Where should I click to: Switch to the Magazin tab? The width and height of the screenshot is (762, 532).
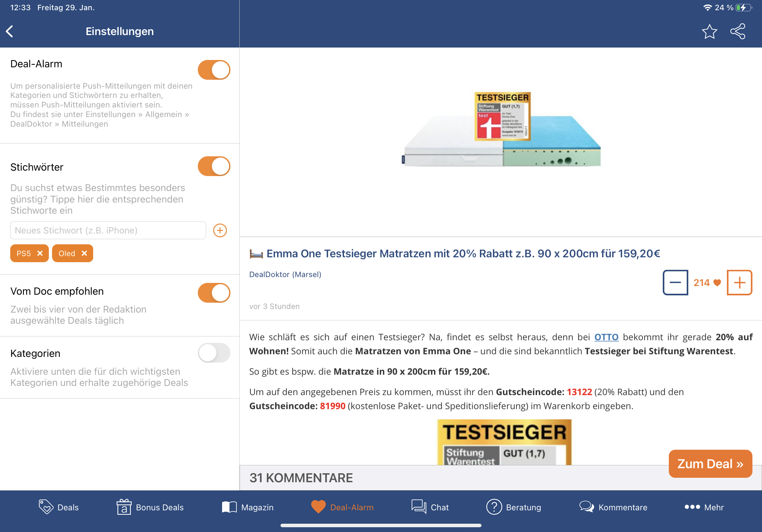(x=248, y=507)
